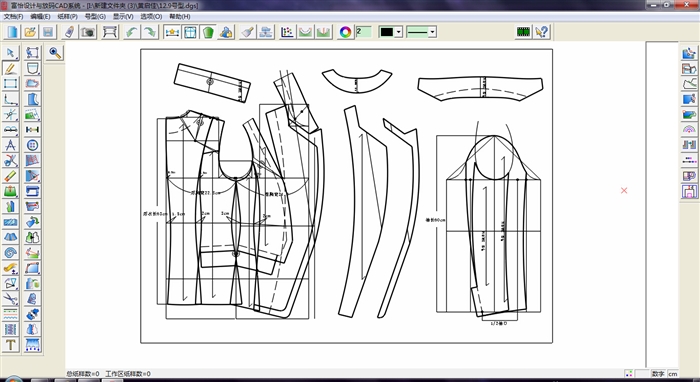Viewport: 700px width, 382px height.
Task: Toggle the grid pattern display icon
Action: [190, 32]
